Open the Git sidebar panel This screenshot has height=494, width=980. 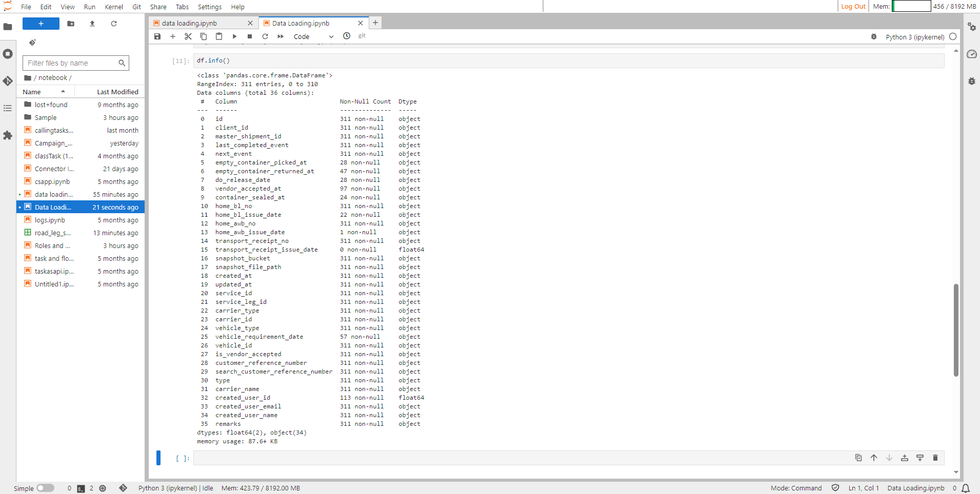(x=8, y=81)
